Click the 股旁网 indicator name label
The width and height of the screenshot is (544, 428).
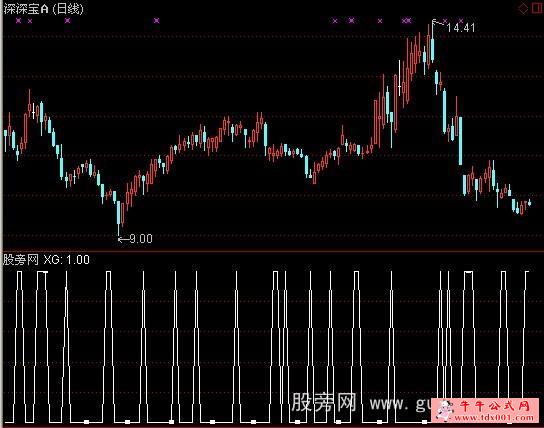(20, 259)
